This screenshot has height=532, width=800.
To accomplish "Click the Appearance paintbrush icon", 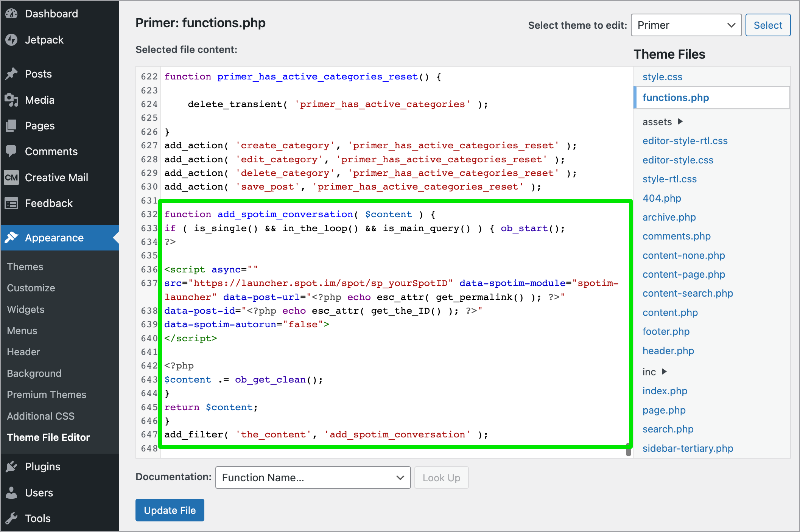I will pos(11,238).
